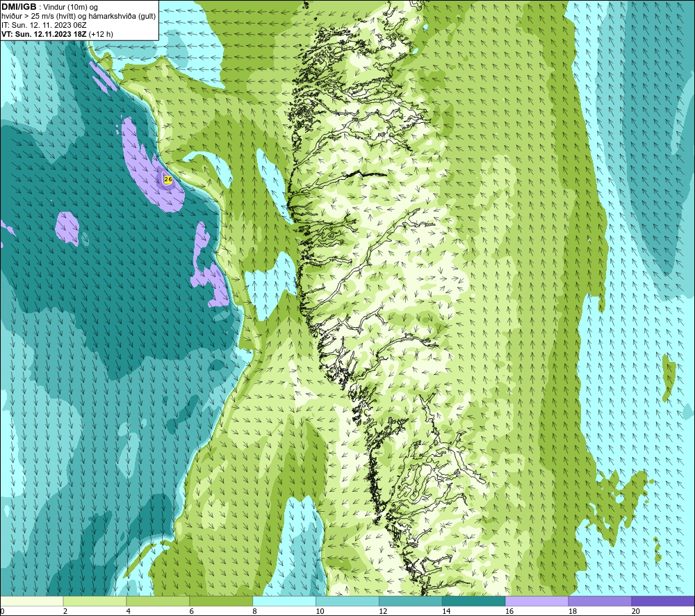Click the legend scale label 14
The width and height of the screenshot is (695, 616).
[446, 611]
